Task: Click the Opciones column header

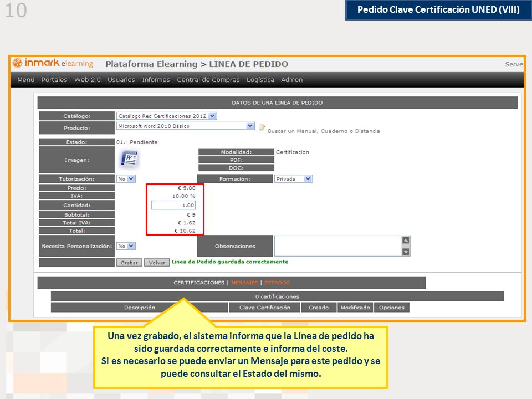Action: (x=392, y=308)
